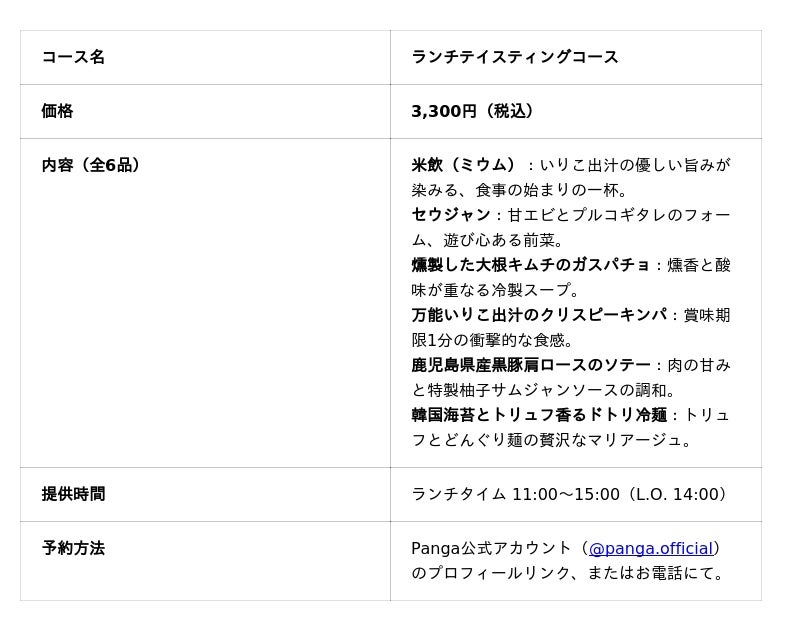This screenshot has height=631, width=800.
Task: Click the @panga.official account link
Action: pos(650,549)
